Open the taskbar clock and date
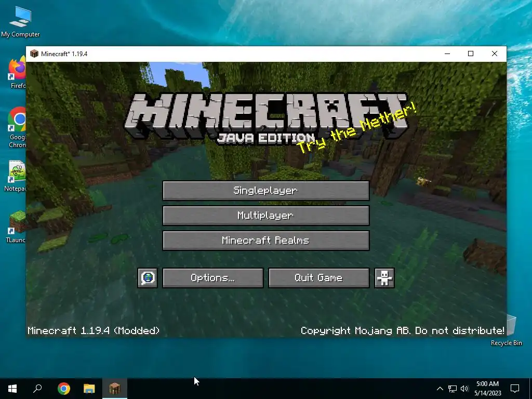This screenshot has width=532, height=399. 487,389
